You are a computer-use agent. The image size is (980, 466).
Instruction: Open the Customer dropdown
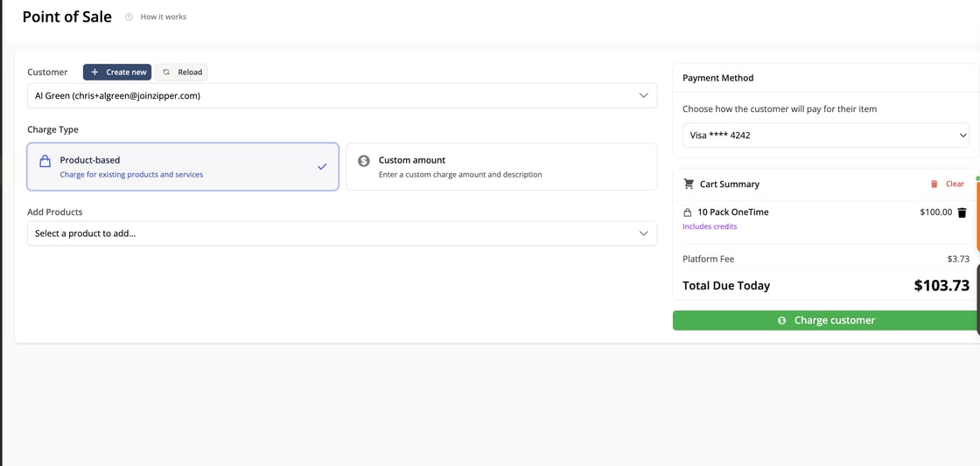341,95
